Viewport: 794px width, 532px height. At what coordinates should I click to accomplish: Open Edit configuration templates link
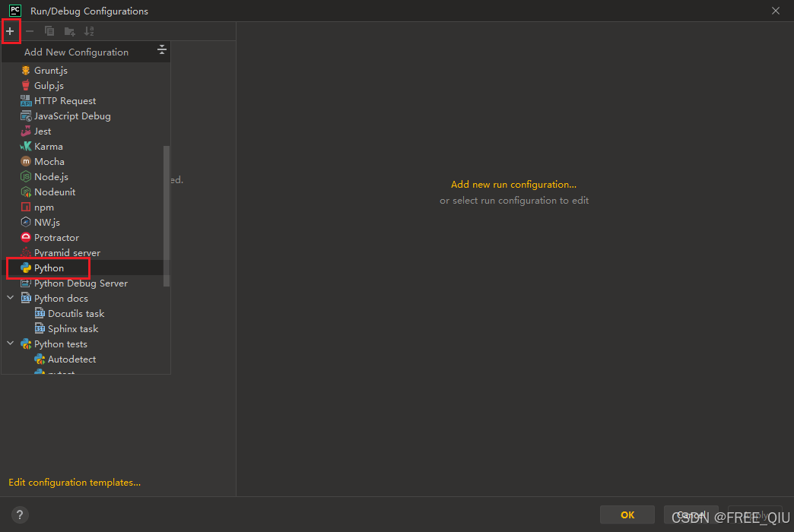tap(75, 483)
